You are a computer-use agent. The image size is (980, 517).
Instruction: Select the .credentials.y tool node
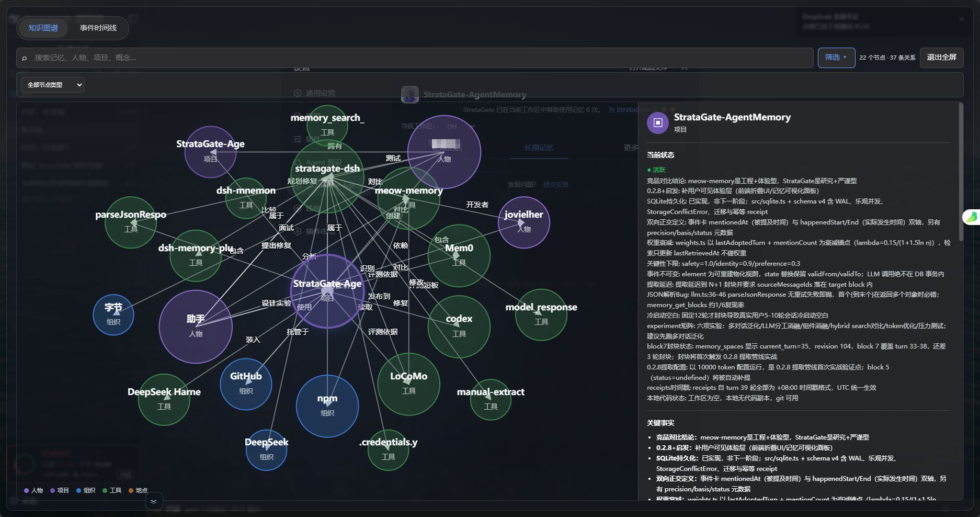point(388,449)
